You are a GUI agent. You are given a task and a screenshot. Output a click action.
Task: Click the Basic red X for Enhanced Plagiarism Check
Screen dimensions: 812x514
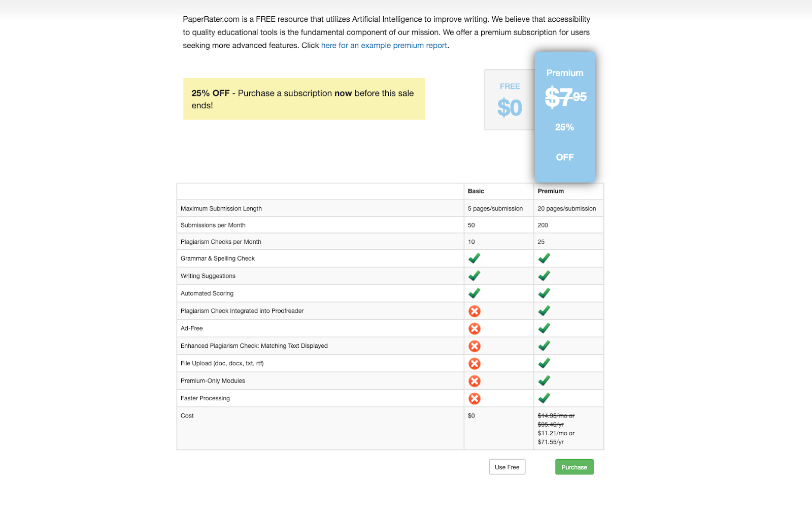pos(475,346)
